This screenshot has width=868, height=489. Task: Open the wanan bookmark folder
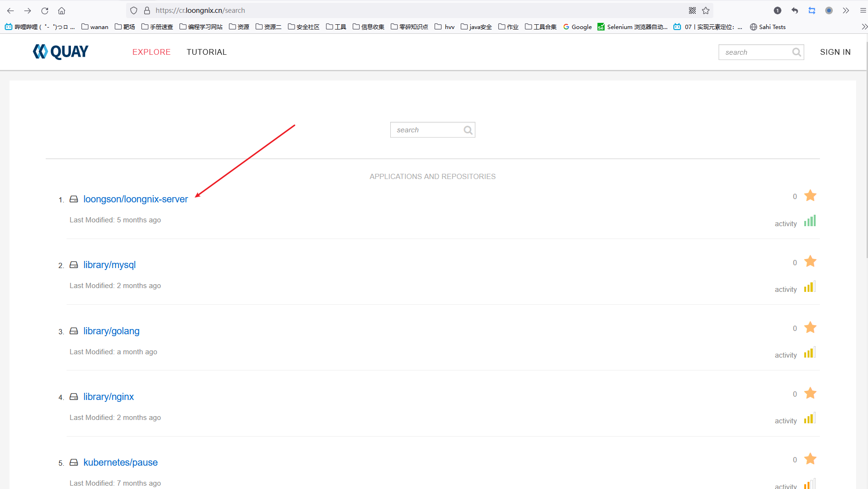95,27
